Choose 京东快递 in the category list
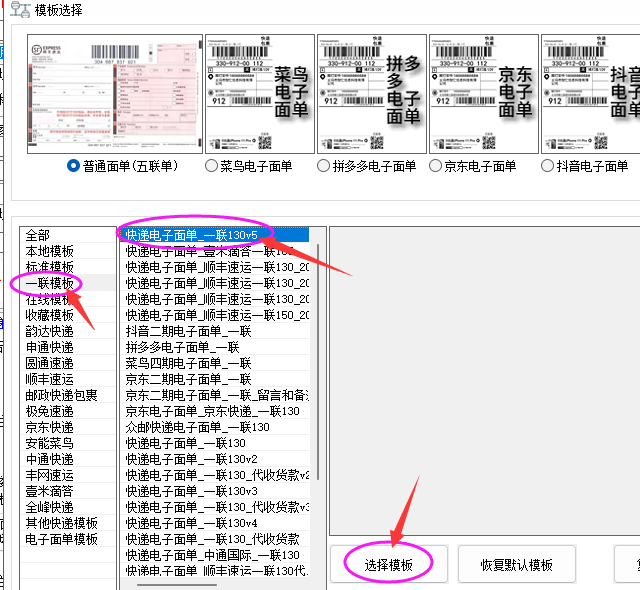This screenshot has height=590, width=640. coord(68,427)
